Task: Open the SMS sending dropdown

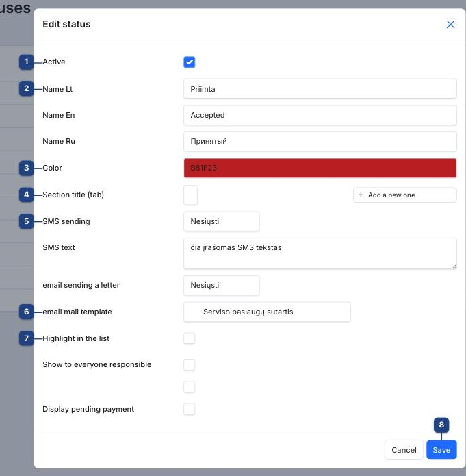Action: pos(222,221)
